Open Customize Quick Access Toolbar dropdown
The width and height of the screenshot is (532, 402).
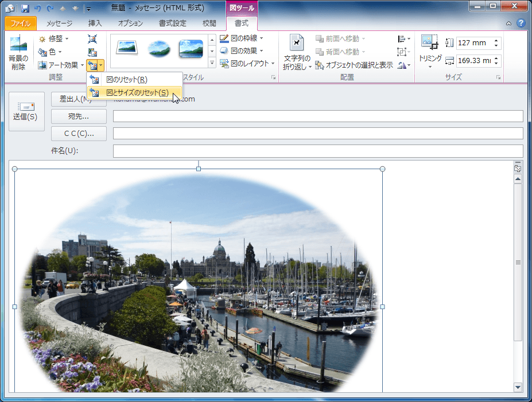pyautogui.click(x=88, y=9)
